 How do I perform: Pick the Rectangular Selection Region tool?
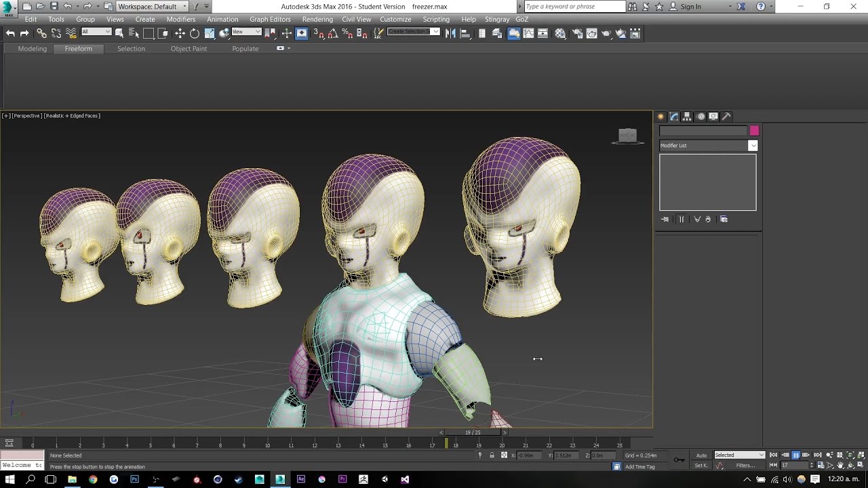149,33
